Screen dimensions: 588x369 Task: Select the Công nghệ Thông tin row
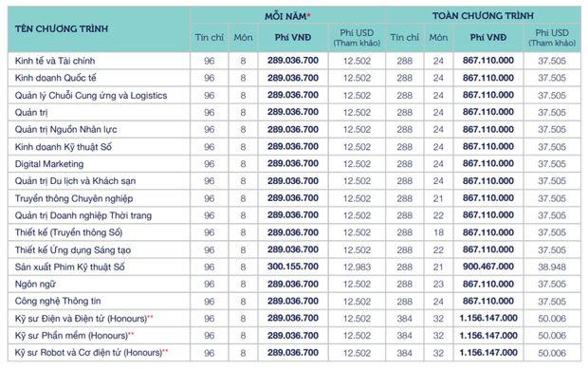tap(294, 301)
